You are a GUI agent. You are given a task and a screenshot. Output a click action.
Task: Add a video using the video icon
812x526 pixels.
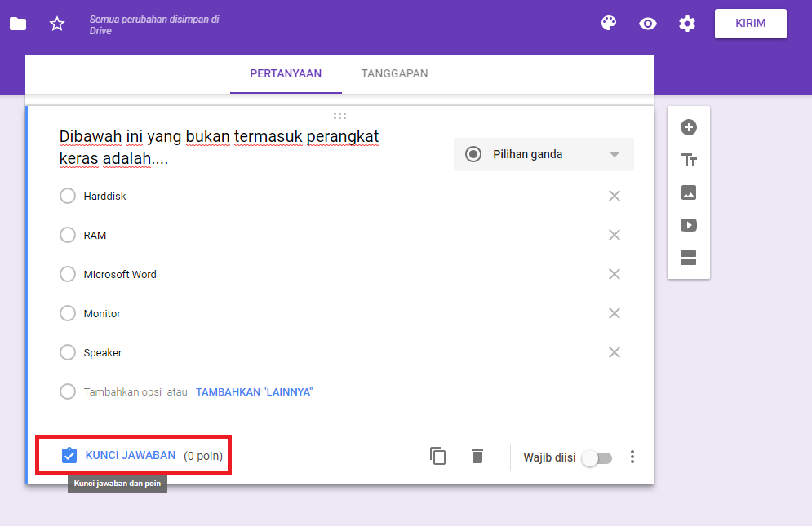click(689, 225)
